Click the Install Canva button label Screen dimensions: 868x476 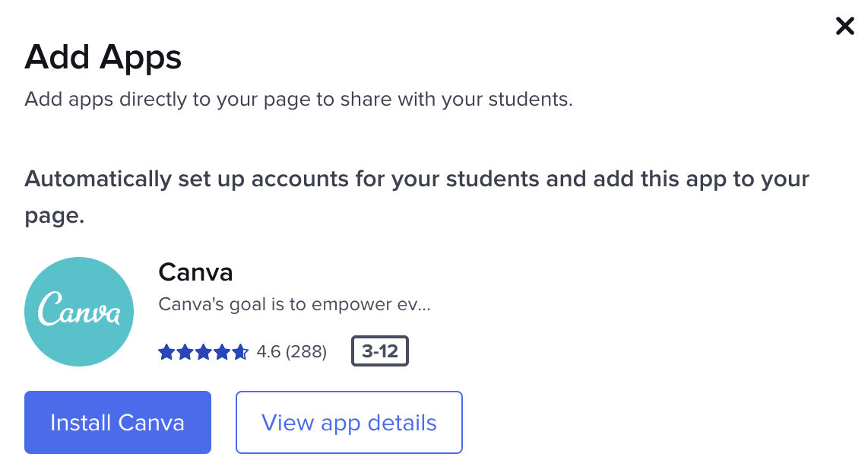tap(117, 422)
